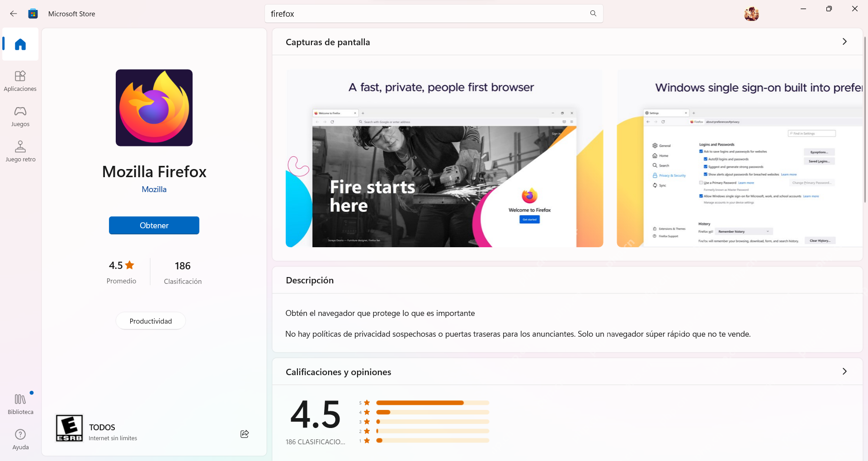Click the Mozilla Firefox title text
The height and width of the screenshot is (461, 868).
coord(154,172)
